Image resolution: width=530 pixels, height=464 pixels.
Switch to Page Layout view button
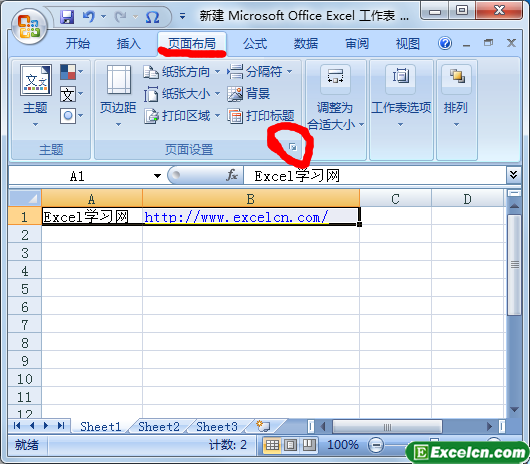(290, 445)
